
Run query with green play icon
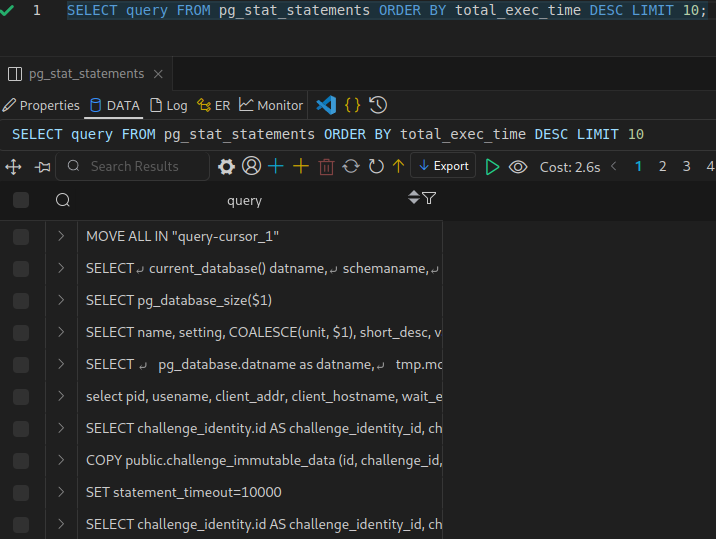[x=492, y=167]
